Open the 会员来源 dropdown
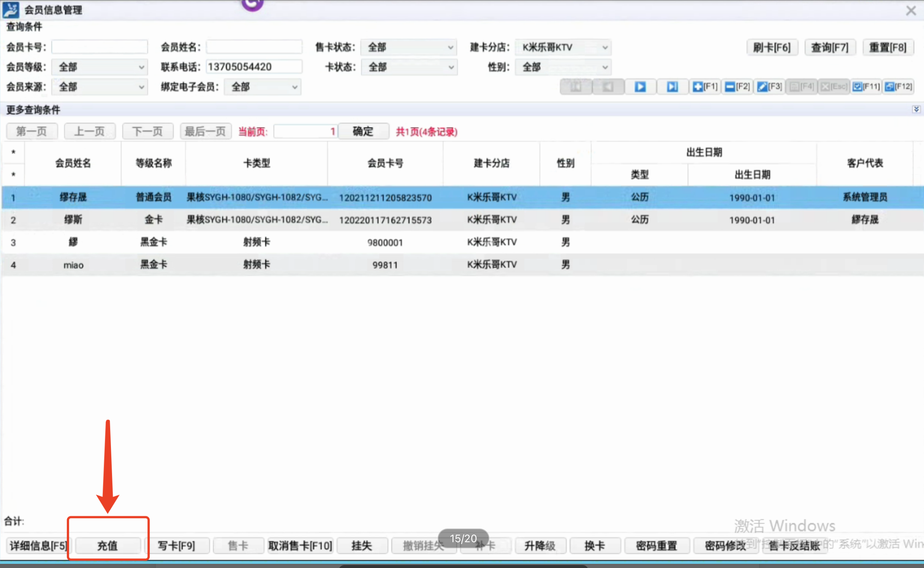Screen dimensions: 924x568 coord(100,87)
